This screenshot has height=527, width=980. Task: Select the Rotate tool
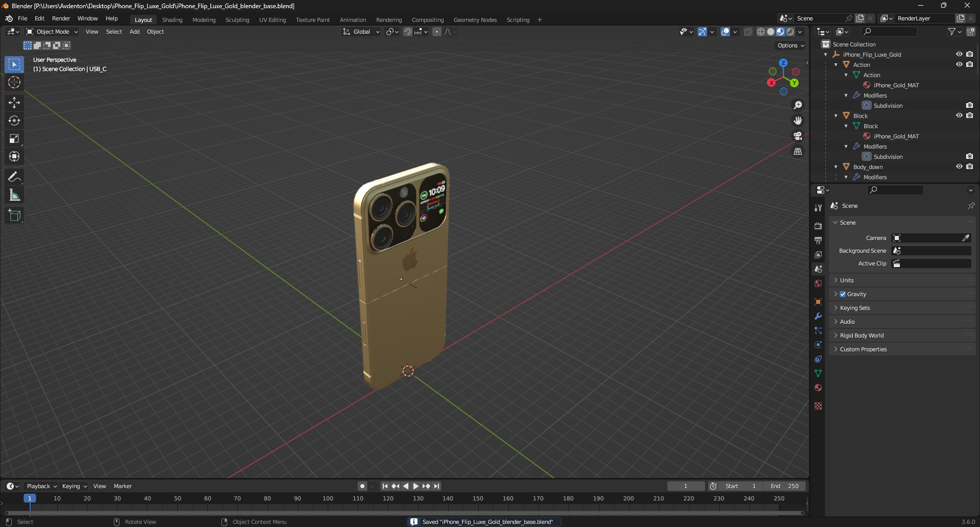14,121
